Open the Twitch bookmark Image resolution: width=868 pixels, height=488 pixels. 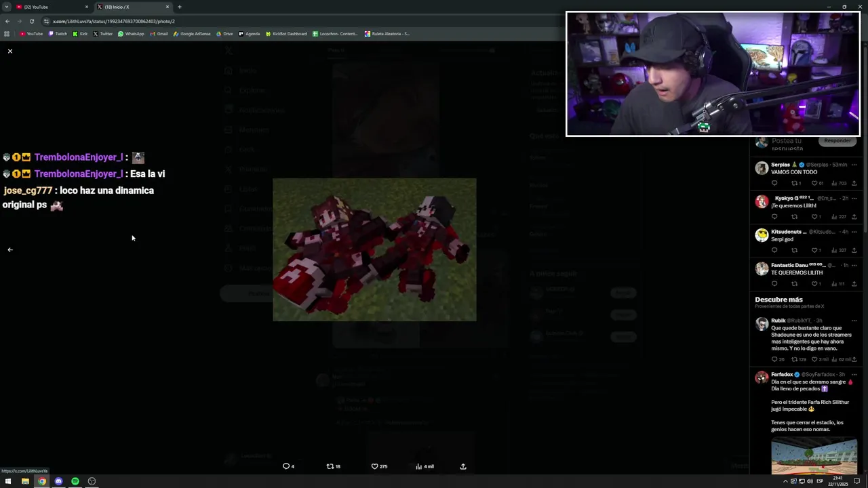tap(58, 33)
